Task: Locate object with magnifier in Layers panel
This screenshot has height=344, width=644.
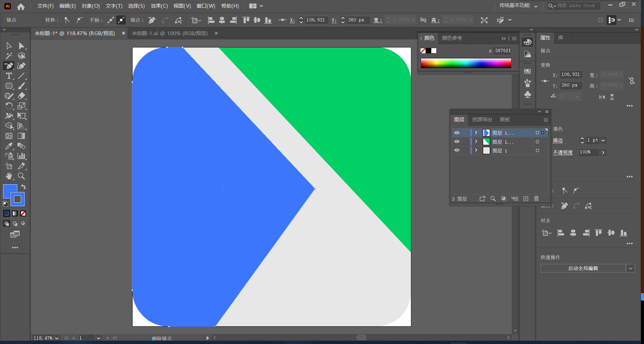Action: 493,199
